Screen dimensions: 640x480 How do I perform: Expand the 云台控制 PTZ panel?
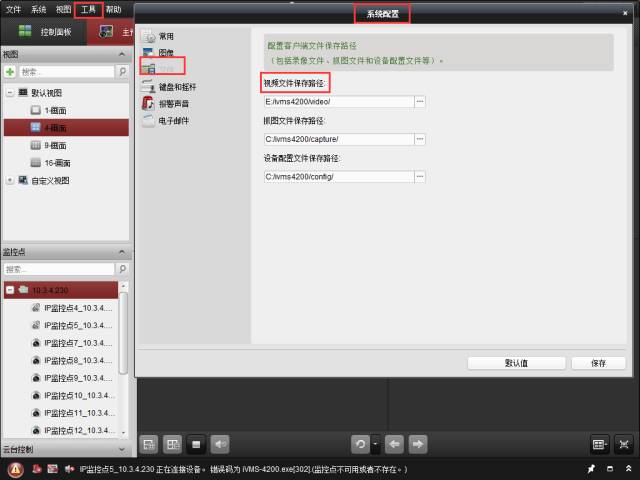click(x=122, y=449)
